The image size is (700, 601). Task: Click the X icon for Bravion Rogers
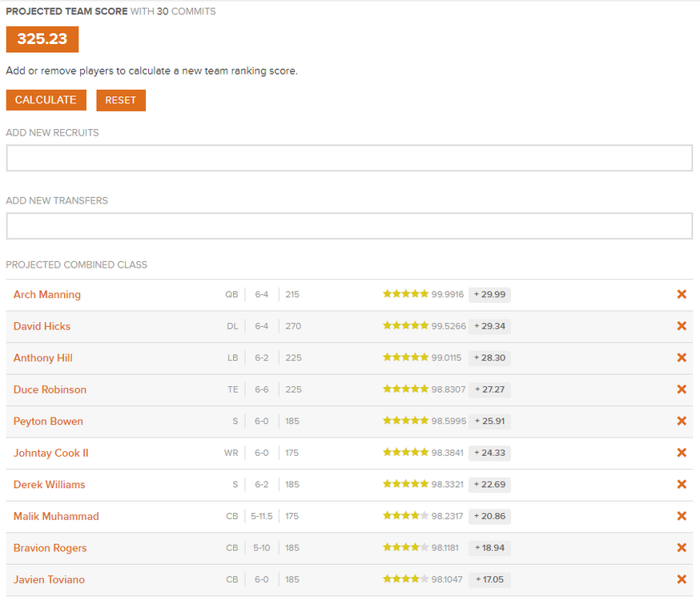point(682,548)
